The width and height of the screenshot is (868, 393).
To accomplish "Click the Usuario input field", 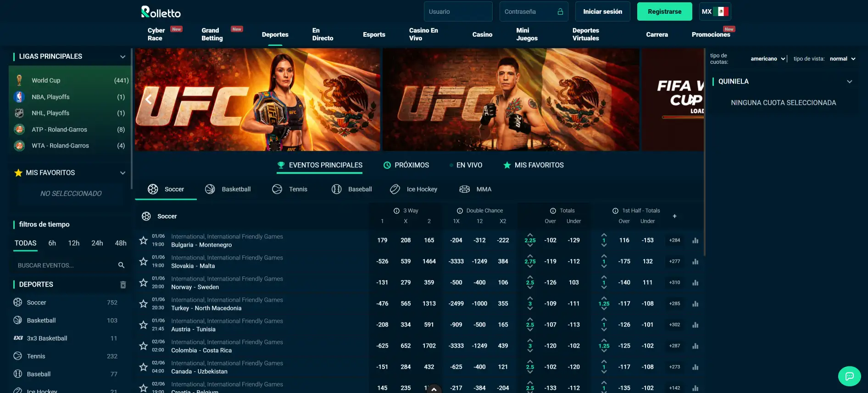I will point(458,11).
